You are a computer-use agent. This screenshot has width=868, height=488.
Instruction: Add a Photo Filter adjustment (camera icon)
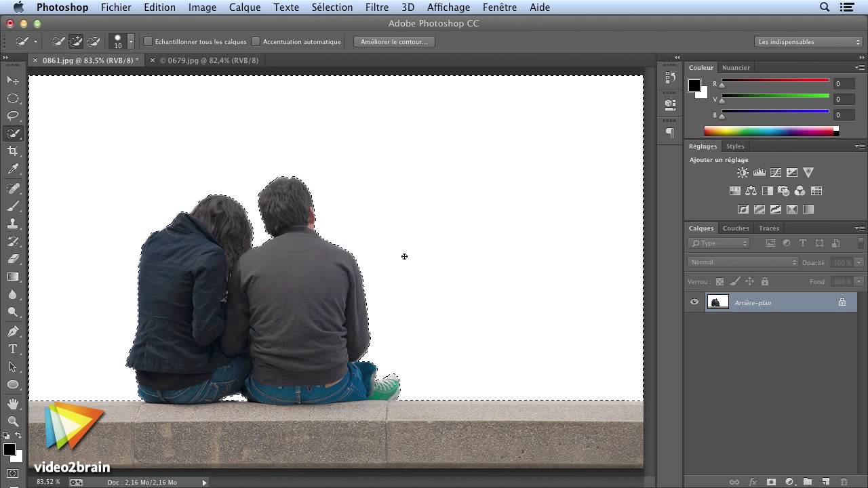point(783,191)
